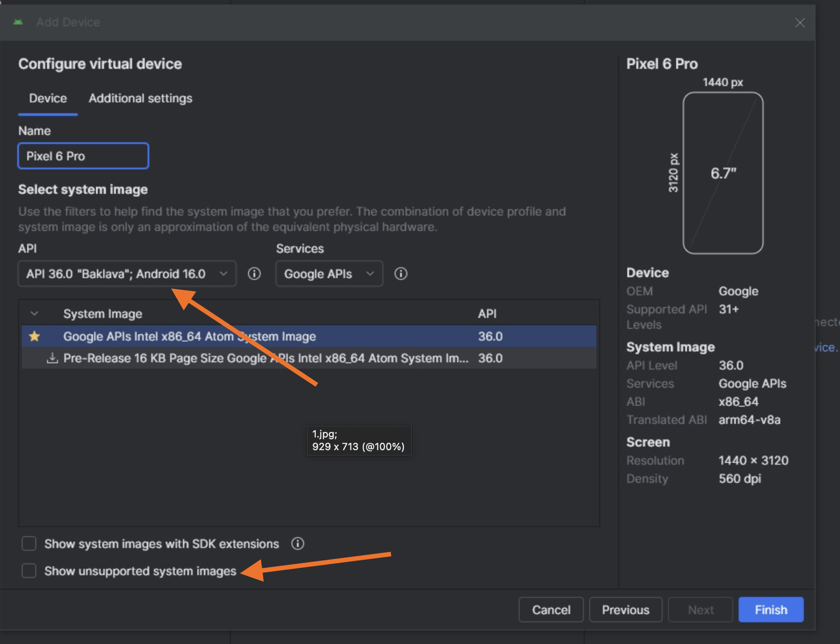Screen dimensions: 840x644
Task: Click the Cancel button
Action: [x=551, y=610]
